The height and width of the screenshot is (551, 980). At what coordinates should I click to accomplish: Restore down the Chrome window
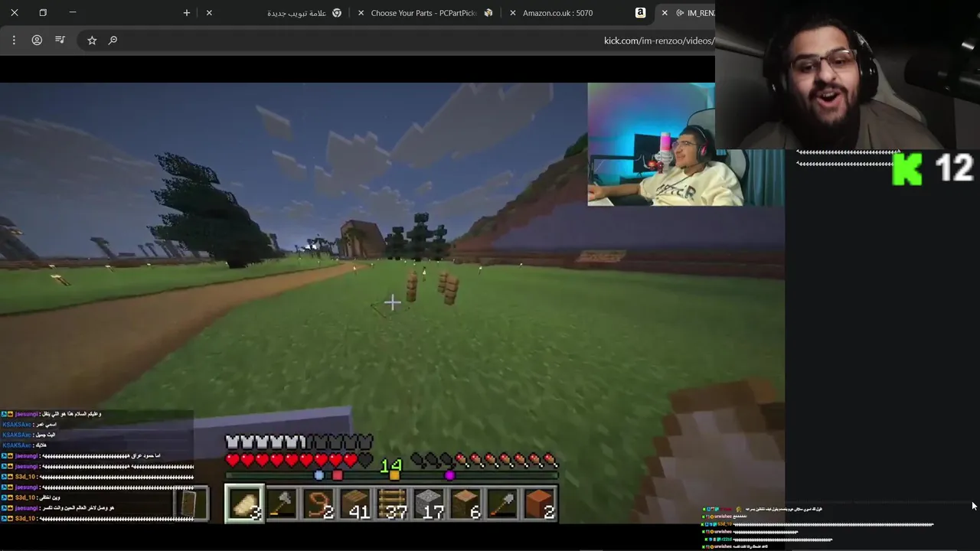[43, 13]
